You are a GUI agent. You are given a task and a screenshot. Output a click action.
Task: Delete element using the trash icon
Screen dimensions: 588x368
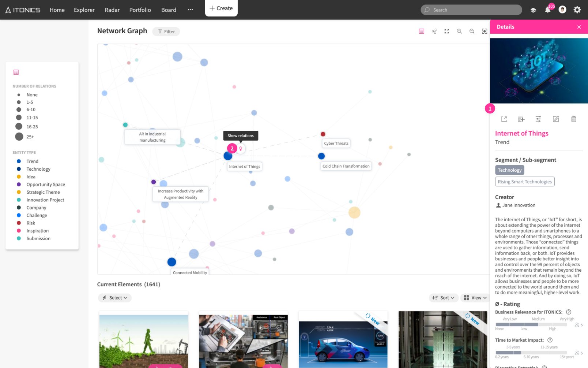(x=573, y=119)
